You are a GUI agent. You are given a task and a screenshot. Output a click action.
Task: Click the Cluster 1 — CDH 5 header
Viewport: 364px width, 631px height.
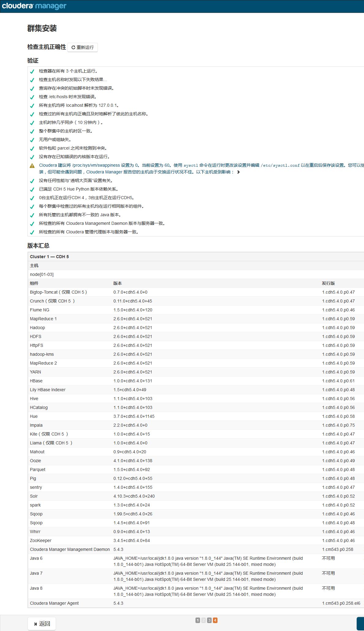[49, 257]
